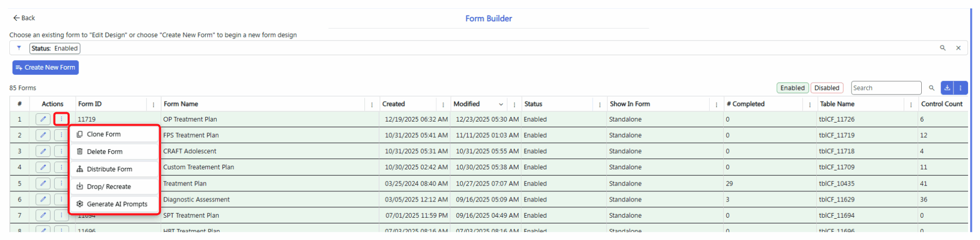This screenshot has height=240, width=980.
Task: Open the Created column menu
Action: 443,104
